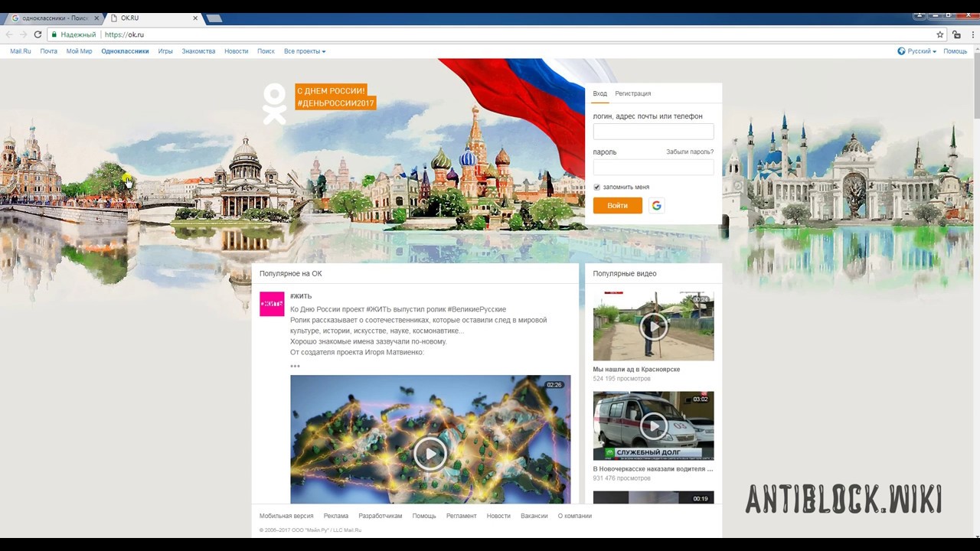Close the OK.RU browser tab

click(195, 18)
